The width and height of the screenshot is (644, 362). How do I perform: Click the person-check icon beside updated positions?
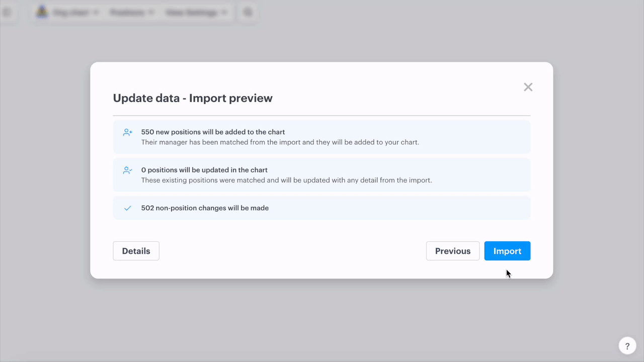pyautogui.click(x=128, y=171)
